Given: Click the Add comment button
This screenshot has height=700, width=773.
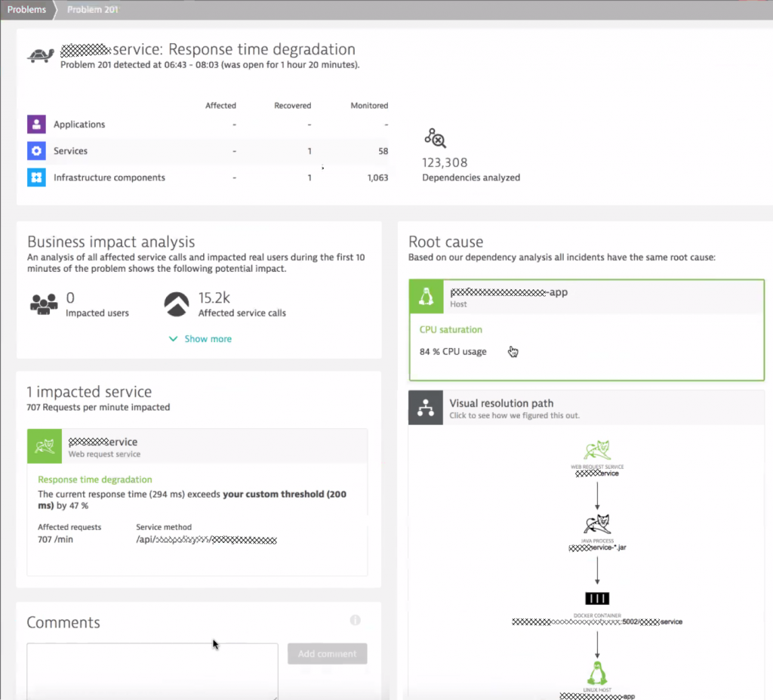Looking at the screenshot, I should tap(327, 653).
